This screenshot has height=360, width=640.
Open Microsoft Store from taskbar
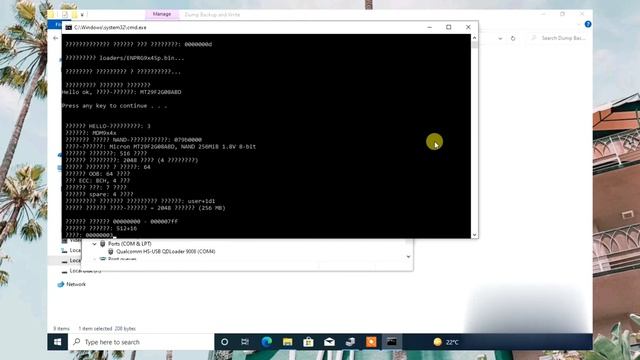tap(308, 342)
